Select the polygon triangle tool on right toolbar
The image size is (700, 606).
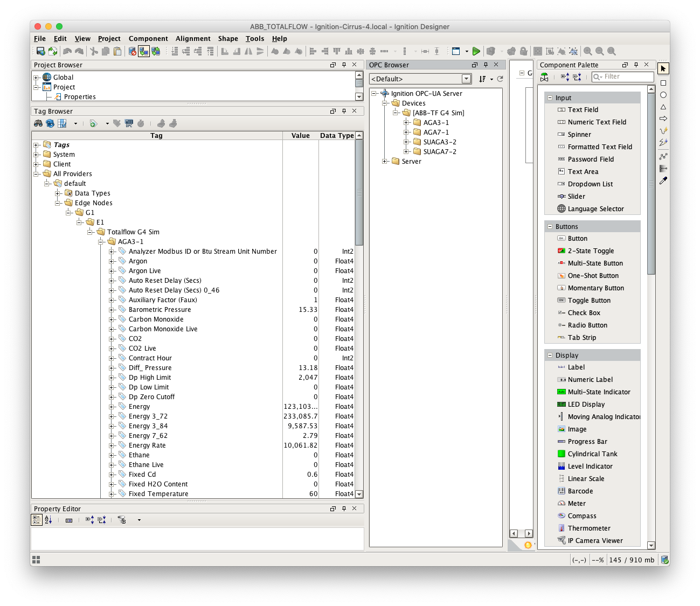pyautogui.click(x=663, y=107)
